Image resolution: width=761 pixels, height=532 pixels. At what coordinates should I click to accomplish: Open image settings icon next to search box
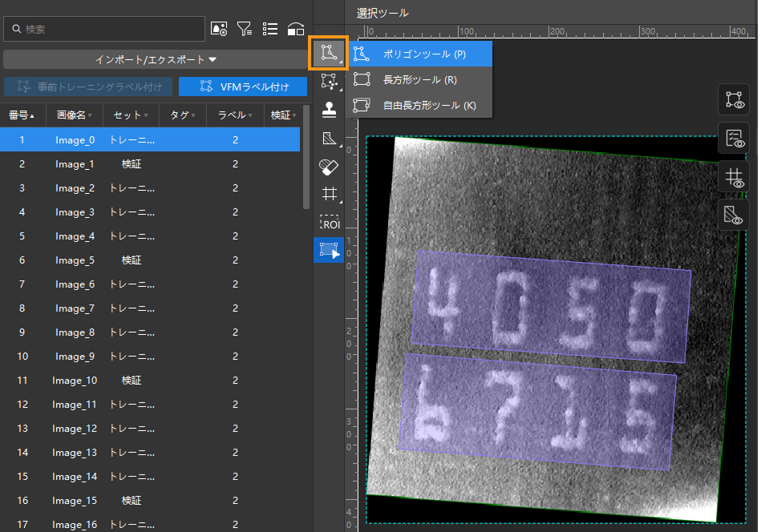(x=219, y=29)
